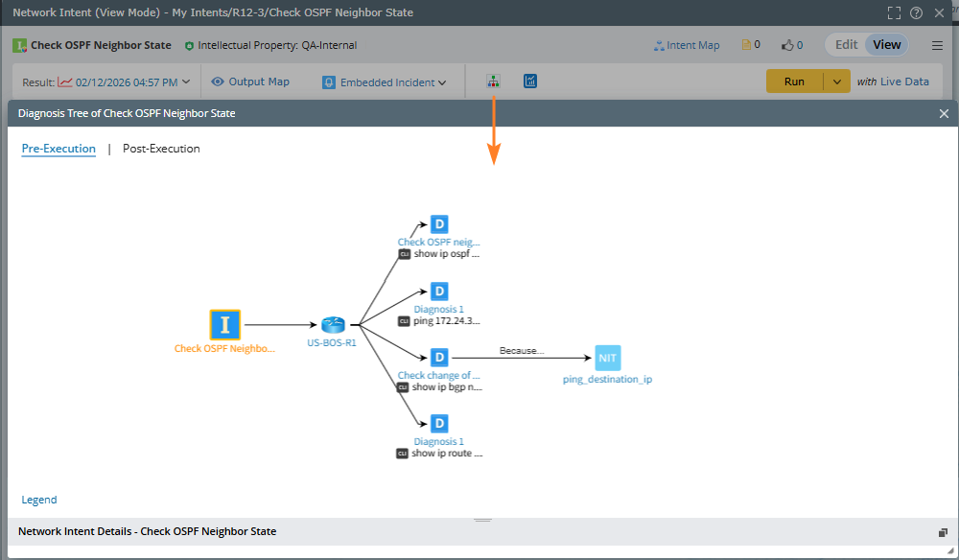Click the show ip ospf ... command text
This screenshot has width=959, height=560.
pos(447,254)
